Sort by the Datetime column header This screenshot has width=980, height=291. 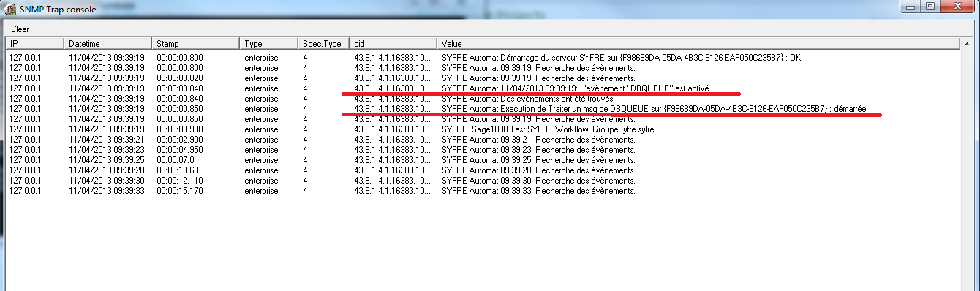tap(108, 44)
